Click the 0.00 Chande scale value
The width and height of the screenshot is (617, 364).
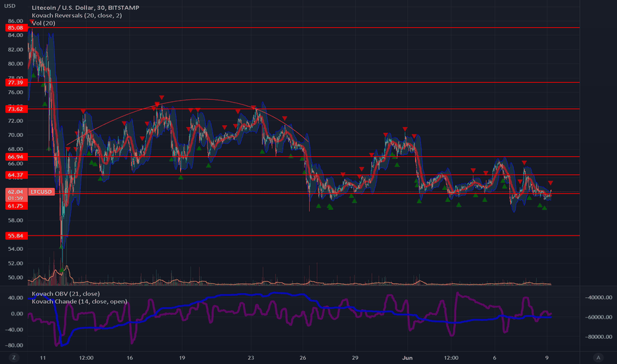pyautogui.click(x=17, y=314)
